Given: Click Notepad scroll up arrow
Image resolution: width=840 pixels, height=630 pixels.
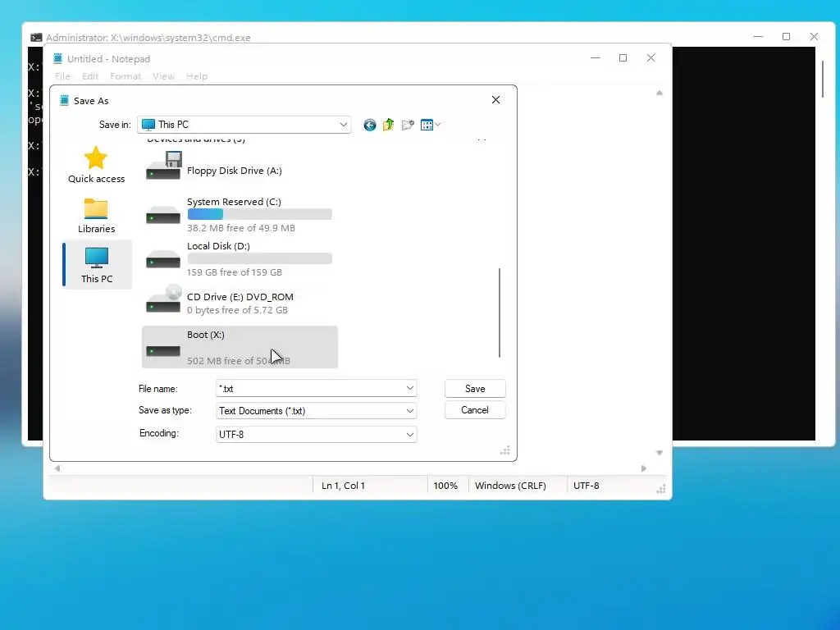Looking at the screenshot, I should 660,93.
